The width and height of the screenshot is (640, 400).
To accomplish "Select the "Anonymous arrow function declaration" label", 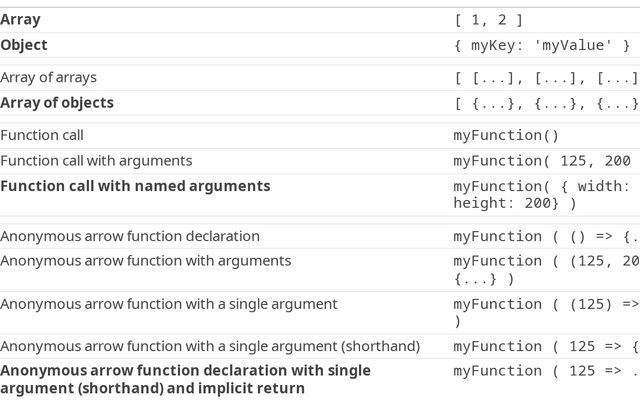I will 130,236.
